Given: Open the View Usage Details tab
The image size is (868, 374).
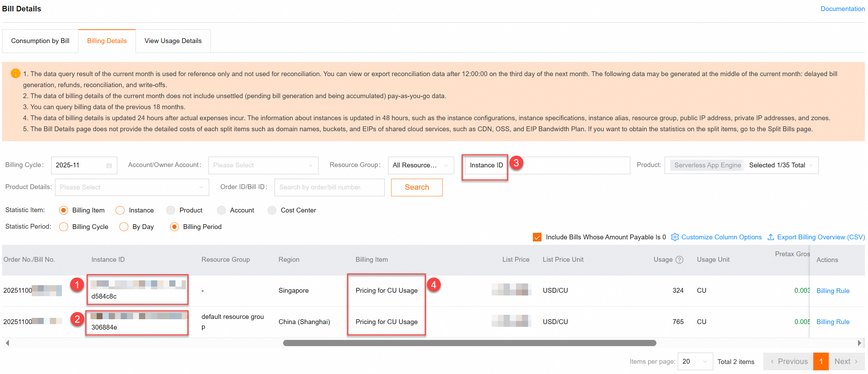Looking at the screenshot, I should pyautogui.click(x=173, y=41).
